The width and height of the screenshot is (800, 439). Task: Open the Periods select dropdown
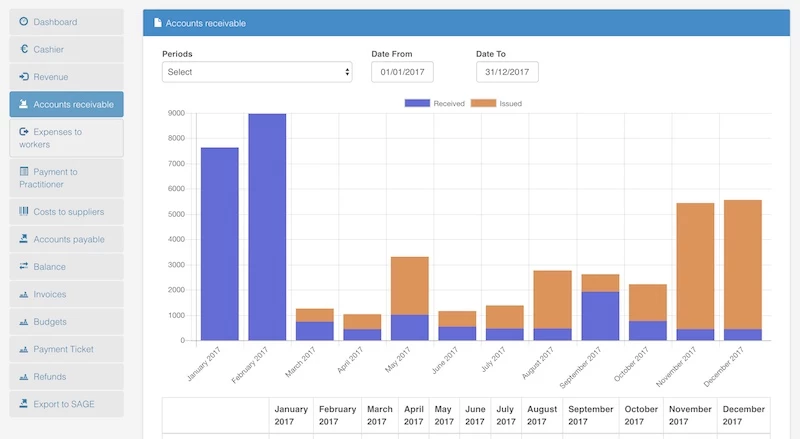(x=257, y=72)
